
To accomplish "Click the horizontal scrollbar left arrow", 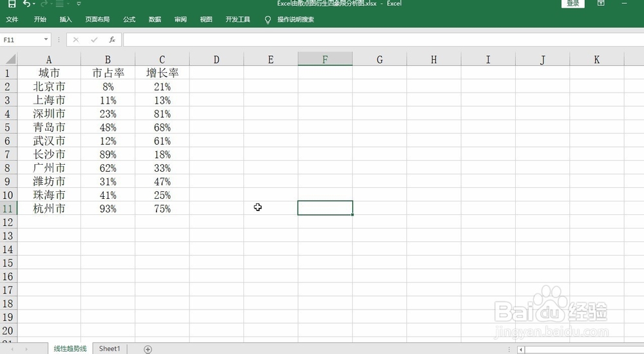I will pyautogui.click(x=521, y=350).
